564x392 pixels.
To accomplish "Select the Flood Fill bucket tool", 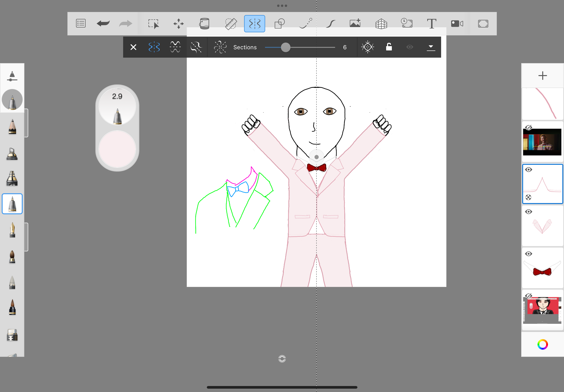I will click(x=204, y=24).
